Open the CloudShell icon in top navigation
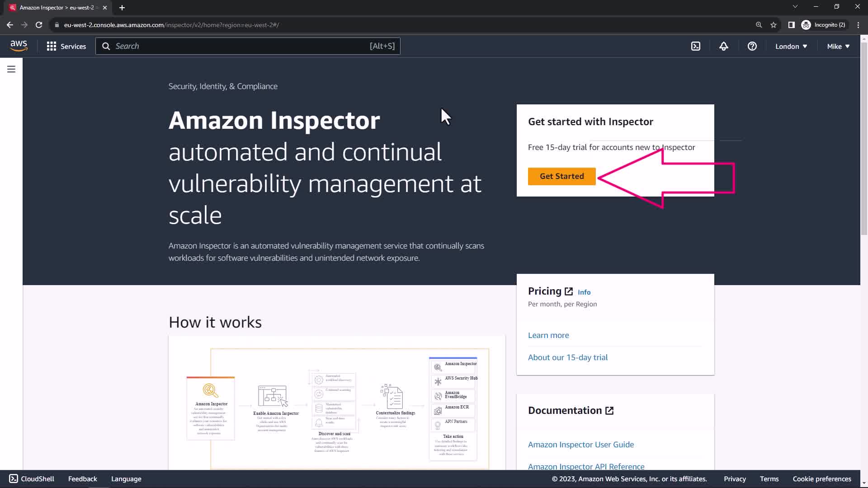This screenshot has height=488, width=868. pyautogui.click(x=696, y=46)
